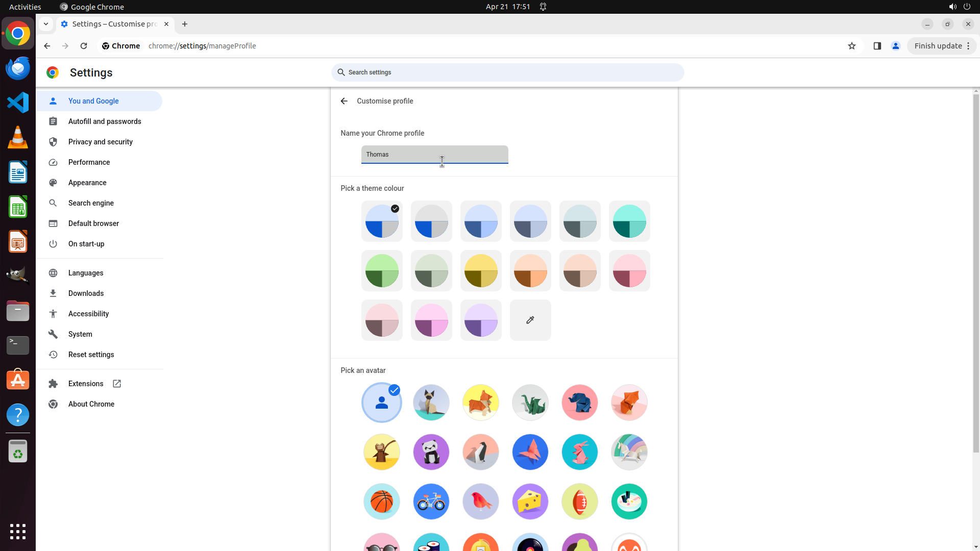The width and height of the screenshot is (980, 551).
Task: Choose the panda avatar
Action: point(431,452)
